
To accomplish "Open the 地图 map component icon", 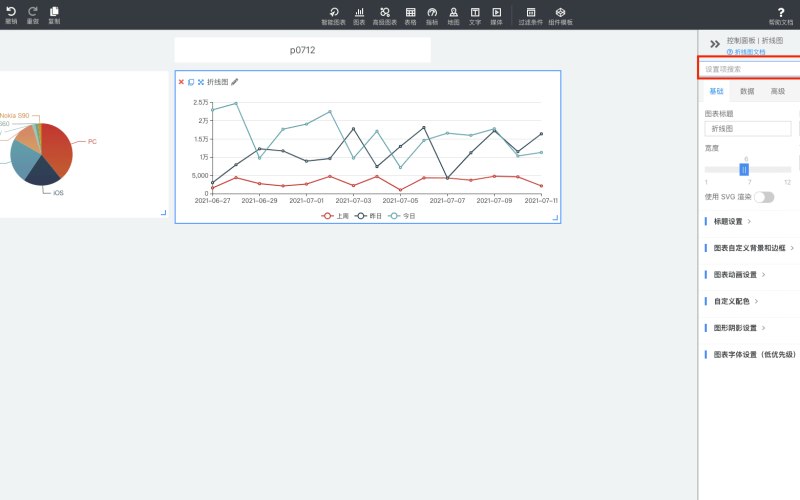I will 454,16.
